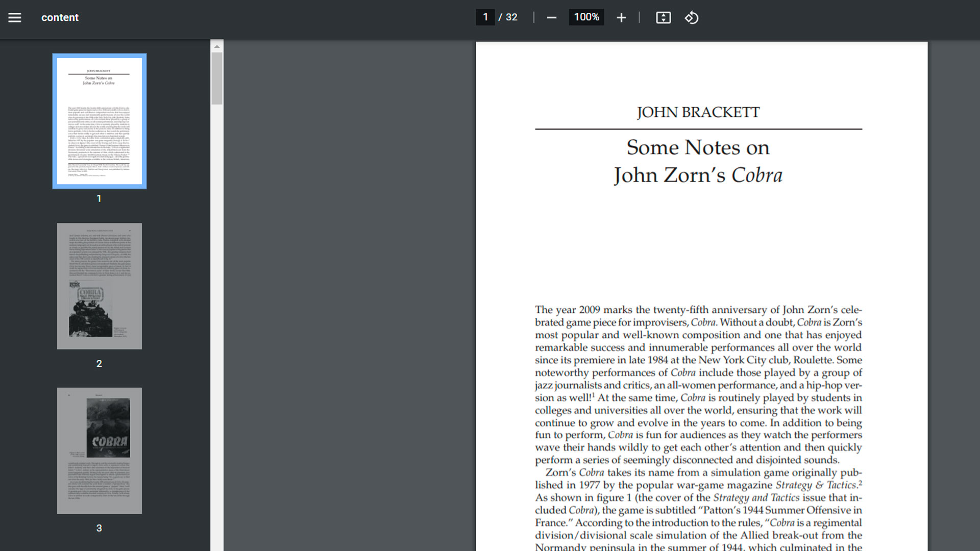The width and height of the screenshot is (980, 551).
Task: Click the total page count '/ 32'
Action: coord(508,17)
